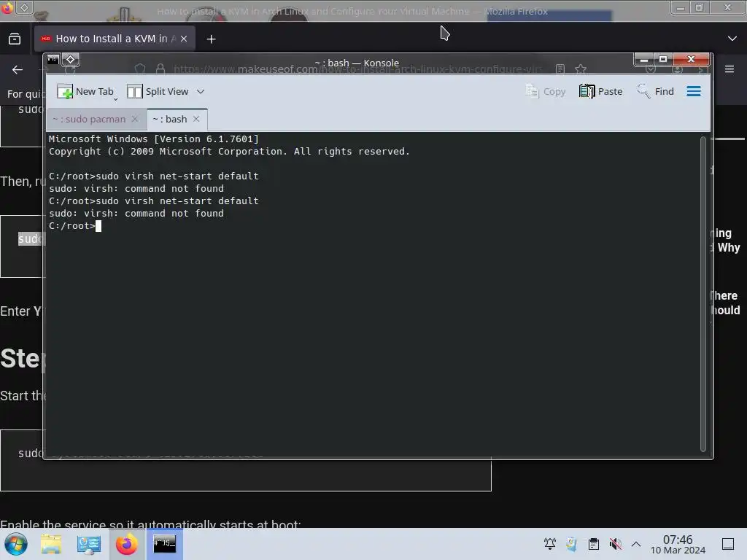Close the sudo pacman tab
747x560 pixels.
tap(135, 119)
